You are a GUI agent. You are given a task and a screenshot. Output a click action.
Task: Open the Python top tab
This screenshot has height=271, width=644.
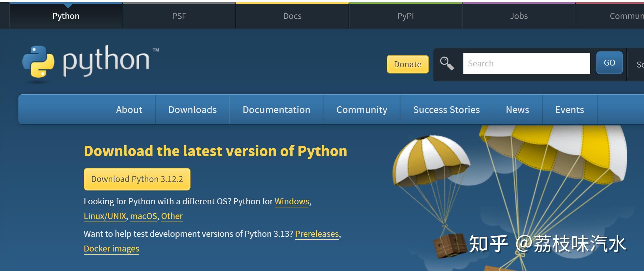(x=66, y=16)
